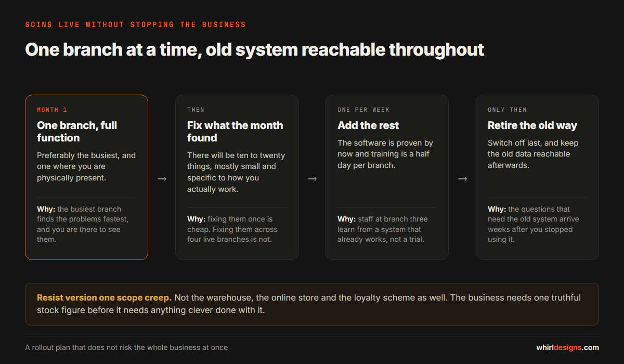
Task: Click 'Why: the questions that need' note
Action: [x=533, y=224]
